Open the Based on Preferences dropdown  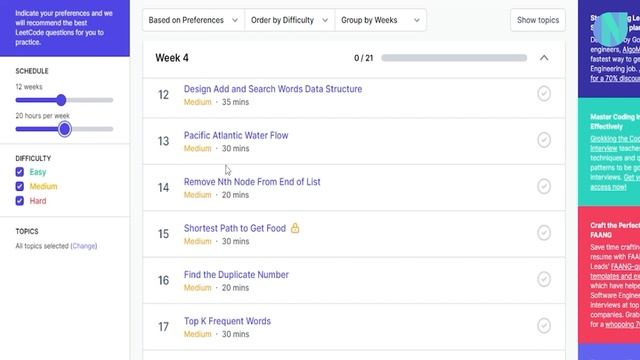click(x=193, y=20)
